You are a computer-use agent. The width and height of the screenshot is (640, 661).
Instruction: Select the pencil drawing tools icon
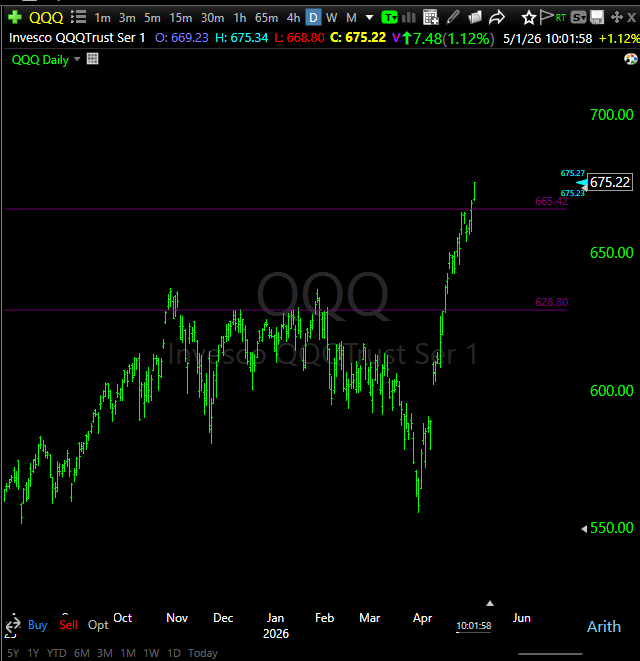pyautogui.click(x=453, y=17)
